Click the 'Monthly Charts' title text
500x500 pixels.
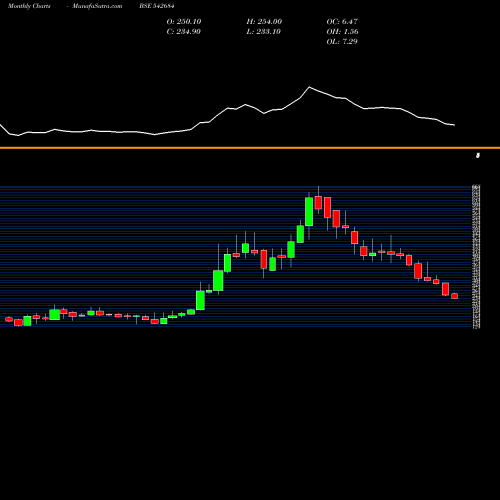point(29,6)
